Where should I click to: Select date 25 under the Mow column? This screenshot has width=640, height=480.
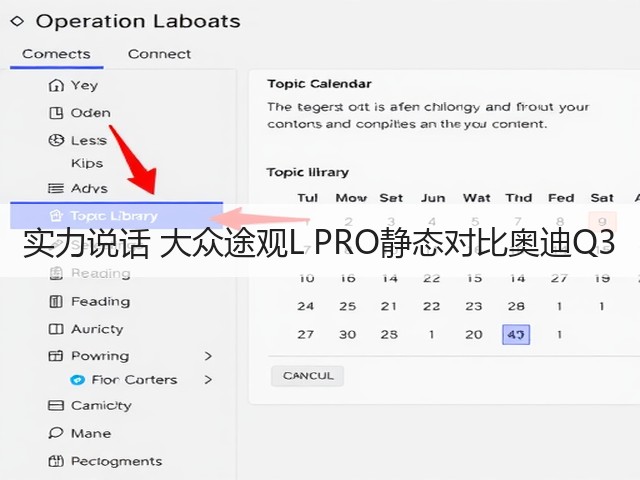point(348,307)
